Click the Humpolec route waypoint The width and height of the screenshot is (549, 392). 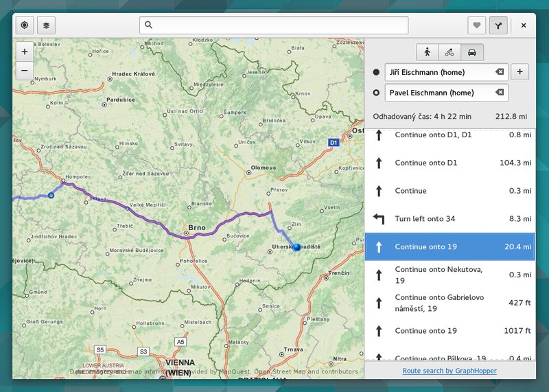point(63,181)
